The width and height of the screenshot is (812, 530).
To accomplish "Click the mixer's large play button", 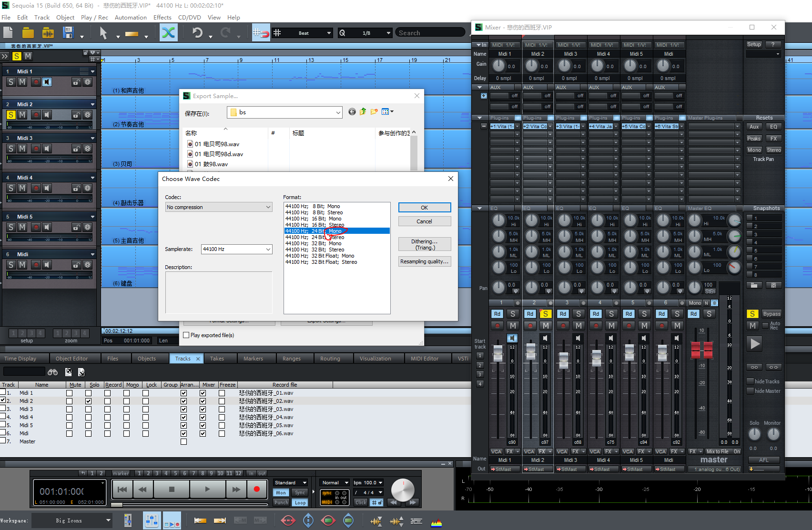I will point(755,343).
